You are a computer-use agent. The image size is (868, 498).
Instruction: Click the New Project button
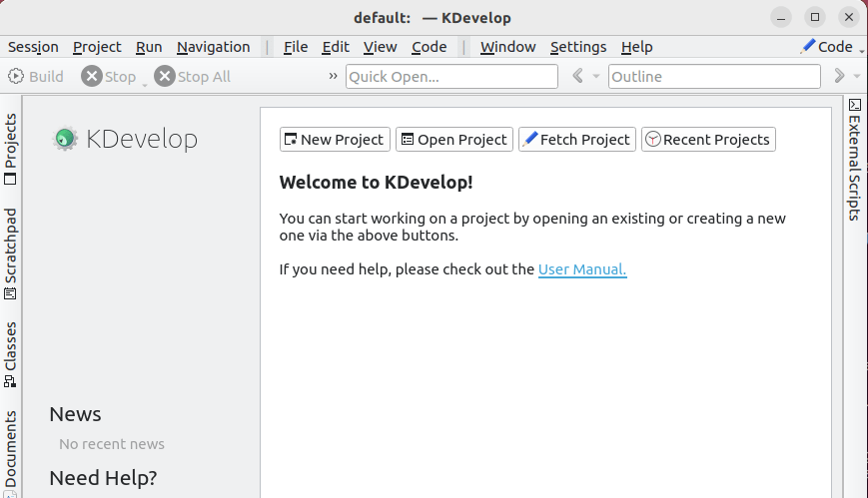click(335, 140)
